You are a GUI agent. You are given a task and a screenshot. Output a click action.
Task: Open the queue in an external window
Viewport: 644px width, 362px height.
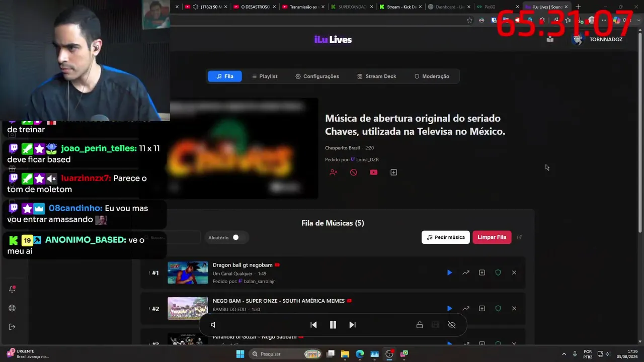[520, 237]
